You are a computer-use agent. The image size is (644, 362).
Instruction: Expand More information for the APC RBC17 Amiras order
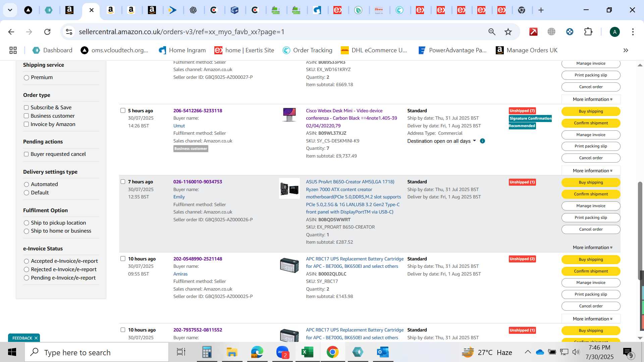(592, 319)
